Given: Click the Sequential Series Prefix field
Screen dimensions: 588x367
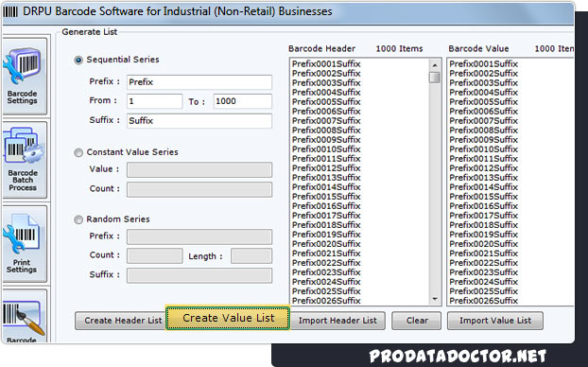Looking at the screenshot, I should coord(199,82).
